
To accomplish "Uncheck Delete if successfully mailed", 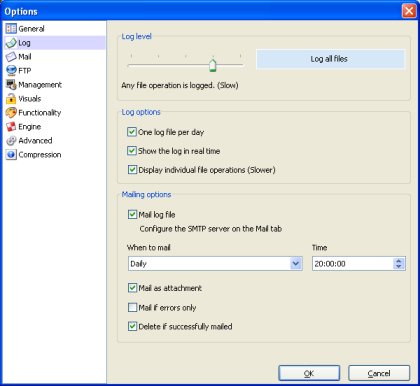I will coord(132,326).
